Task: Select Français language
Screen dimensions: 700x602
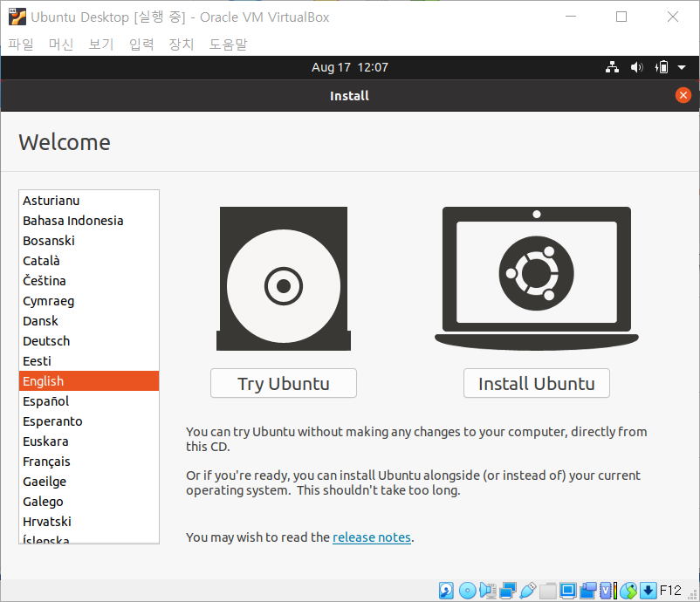Action: (89, 462)
